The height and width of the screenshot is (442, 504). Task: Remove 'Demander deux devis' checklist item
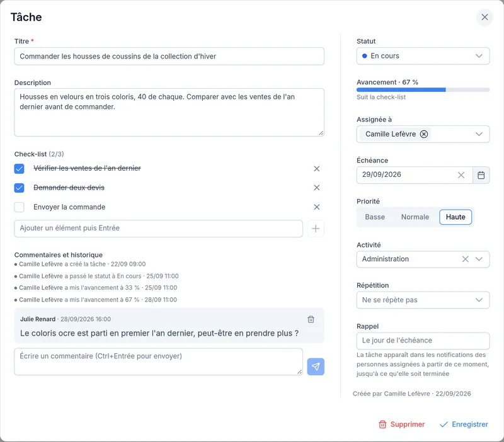click(x=317, y=188)
